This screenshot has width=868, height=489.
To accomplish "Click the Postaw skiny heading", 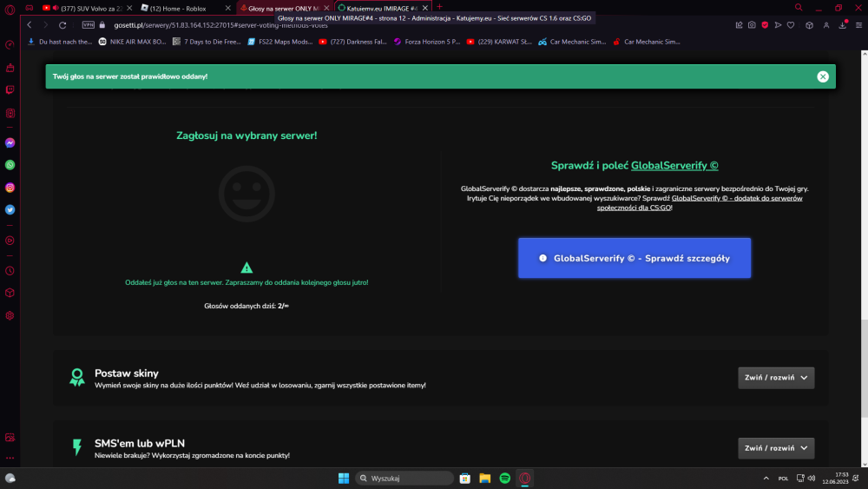I will 126,373.
